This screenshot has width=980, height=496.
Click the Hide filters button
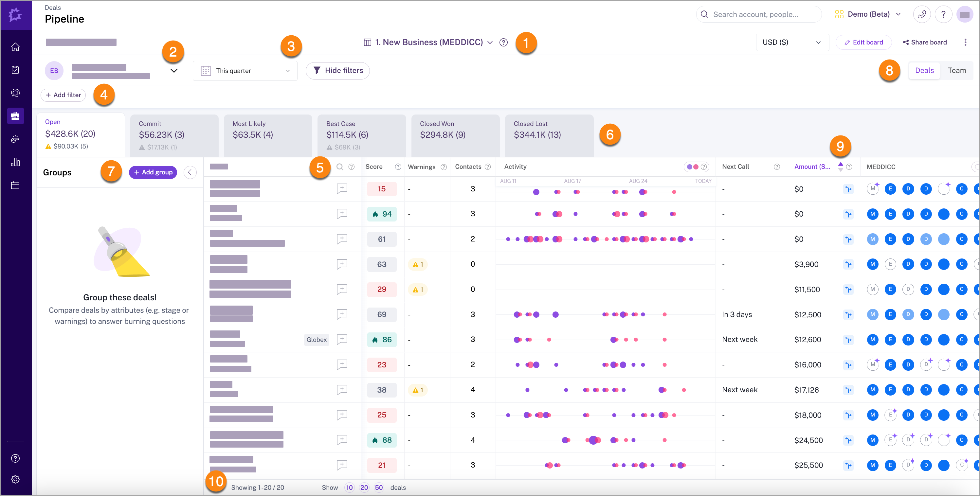[x=337, y=71]
